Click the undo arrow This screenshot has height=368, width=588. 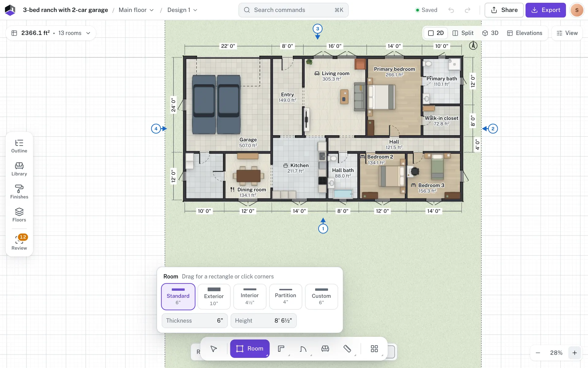[x=451, y=10]
